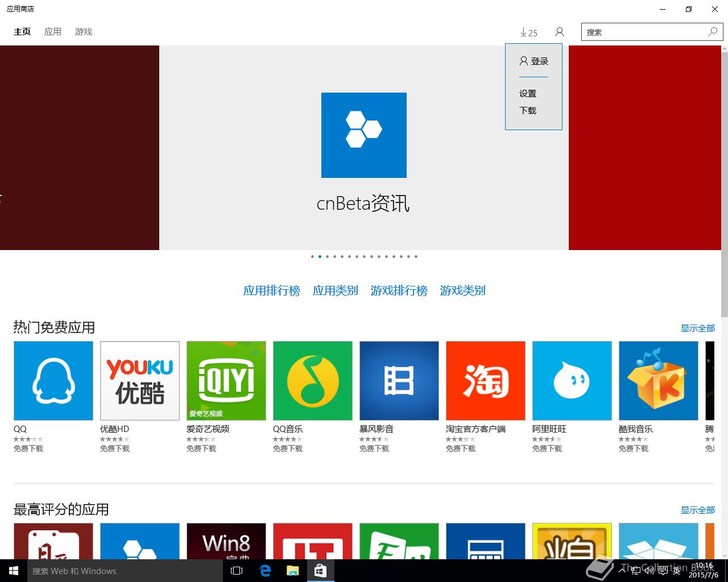Launch Microsoft Edge from the taskbar
Screen dimensions: 728x582
[265, 571]
